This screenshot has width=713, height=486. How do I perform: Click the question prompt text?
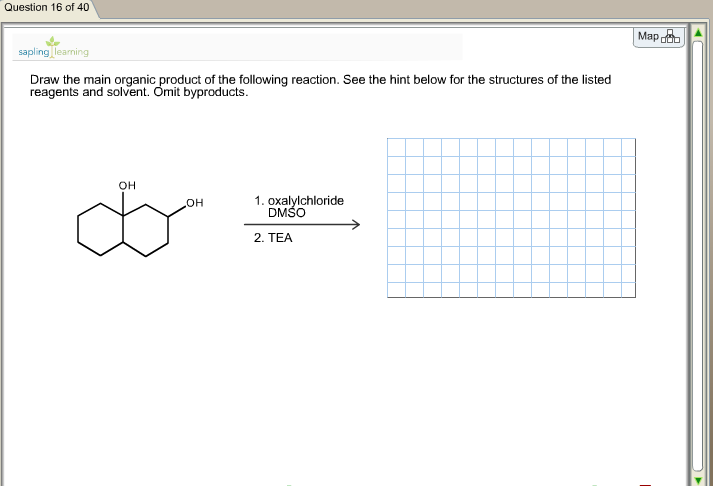click(x=320, y=85)
